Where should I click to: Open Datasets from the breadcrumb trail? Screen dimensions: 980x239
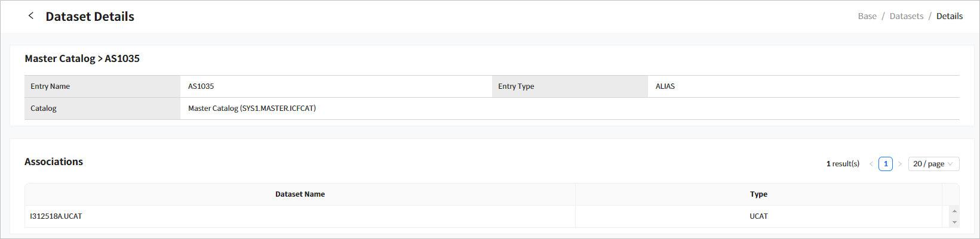click(x=906, y=16)
